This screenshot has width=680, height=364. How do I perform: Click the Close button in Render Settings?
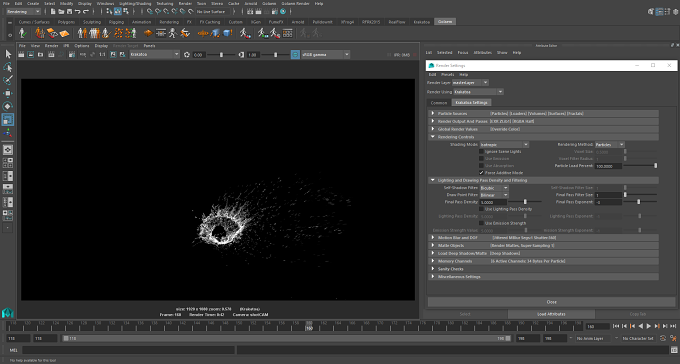pyautogui.click(x=551, y=302)
